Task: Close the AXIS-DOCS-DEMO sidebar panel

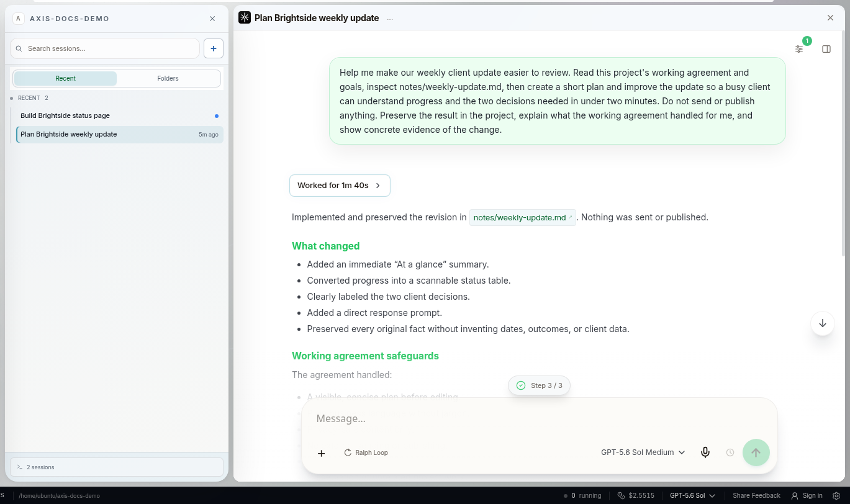Action: pos(212,19)
